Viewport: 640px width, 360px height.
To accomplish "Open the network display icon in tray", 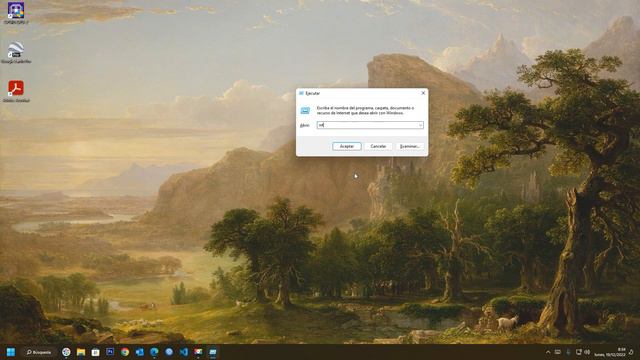I will [578, 352].
